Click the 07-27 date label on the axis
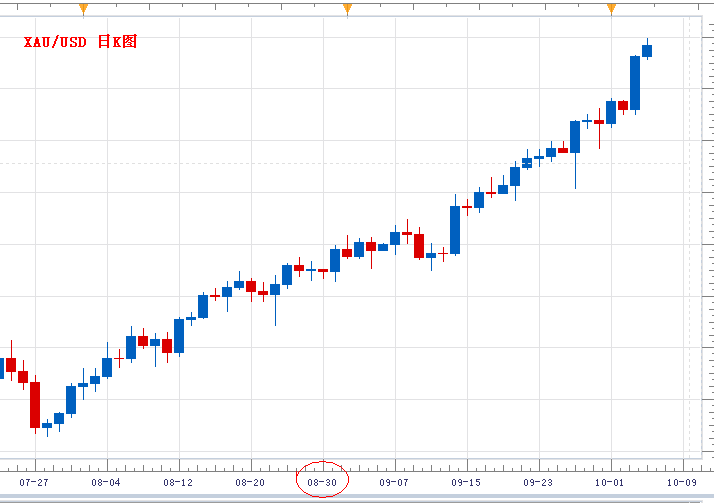Image resolution: width=714 pixels, height=503 pixels. tap(34, 483)
